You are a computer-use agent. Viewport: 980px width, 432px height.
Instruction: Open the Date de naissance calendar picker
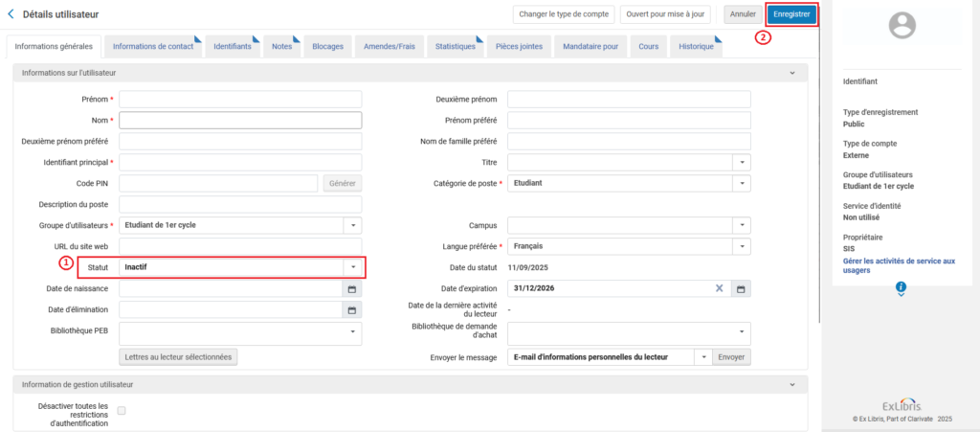click(x=351, y=289)
